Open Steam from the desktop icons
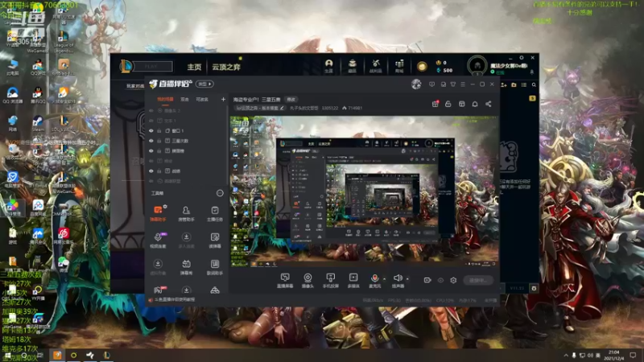 (x=38, y=123)
